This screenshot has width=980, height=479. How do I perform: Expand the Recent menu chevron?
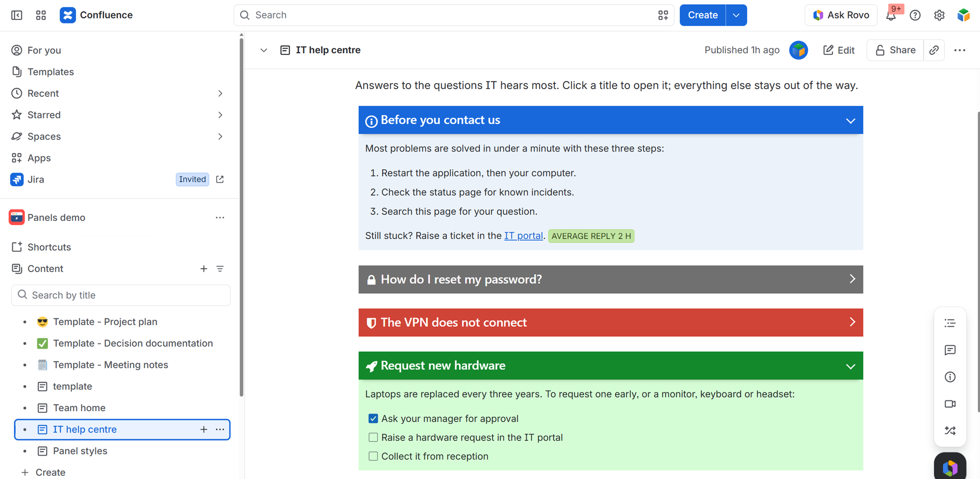[220, 94]
